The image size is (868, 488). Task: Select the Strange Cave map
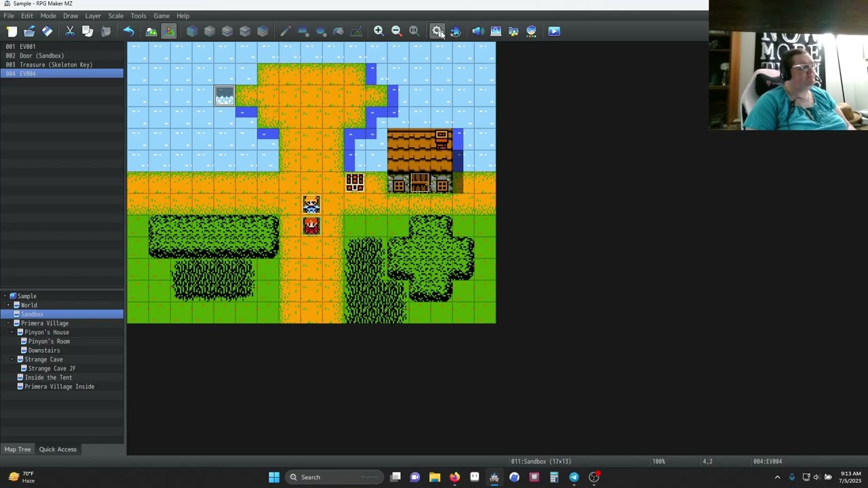(x=43, y=359)
